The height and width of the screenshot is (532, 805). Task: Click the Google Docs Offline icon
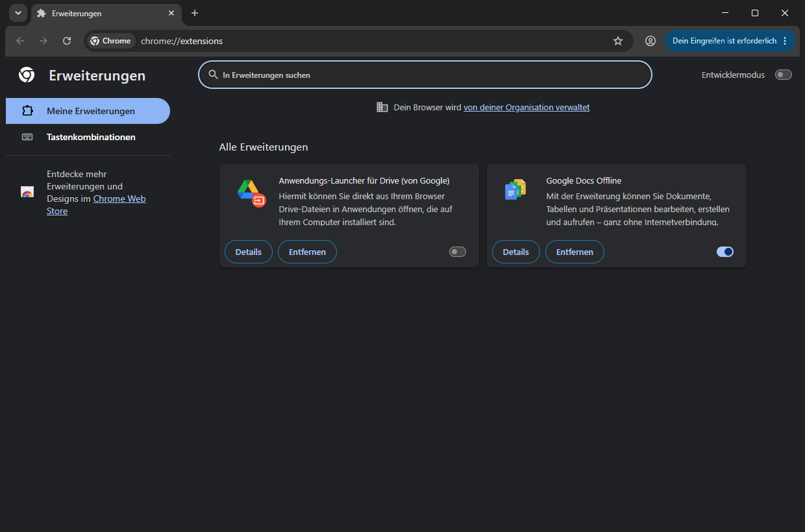coord(515,189)
